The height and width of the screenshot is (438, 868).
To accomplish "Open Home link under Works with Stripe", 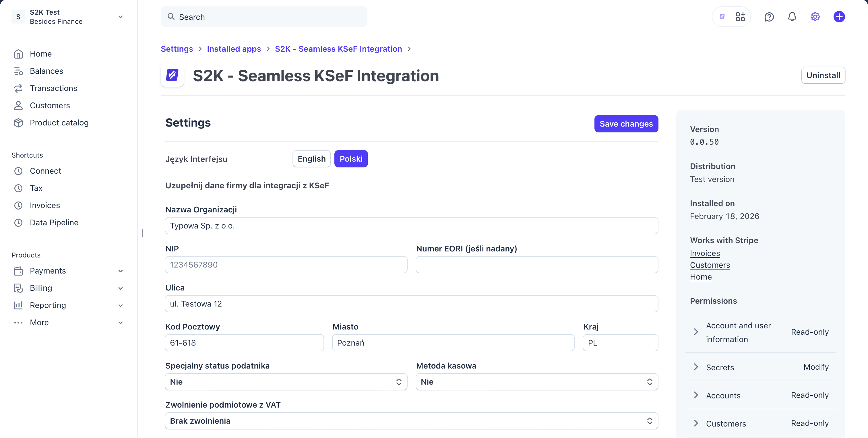I will (x=701, y=277).
